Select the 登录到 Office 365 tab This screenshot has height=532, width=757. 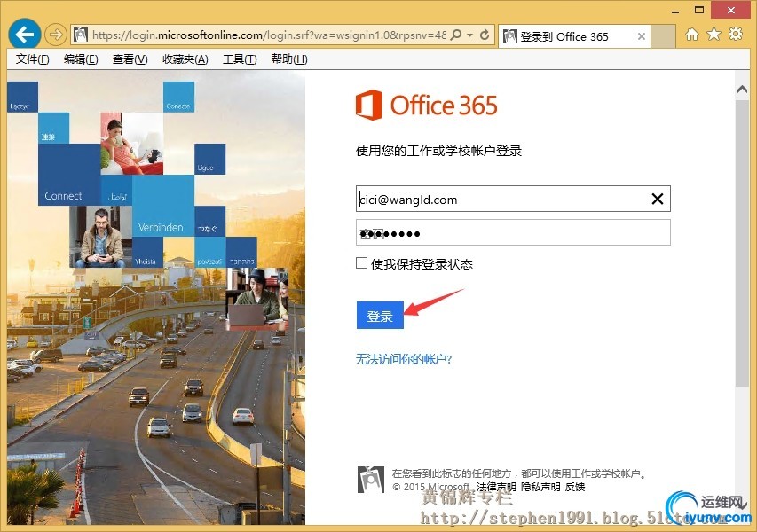click(574, 36)
